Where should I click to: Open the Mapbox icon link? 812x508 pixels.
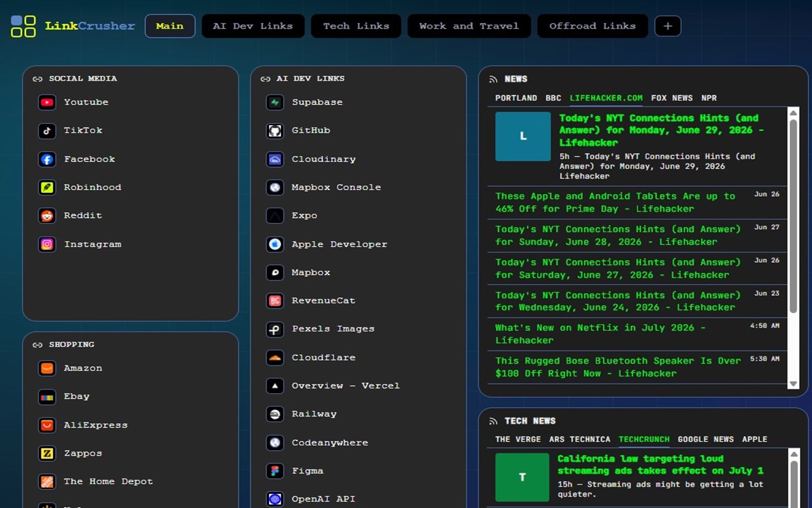tap(275, 272)
